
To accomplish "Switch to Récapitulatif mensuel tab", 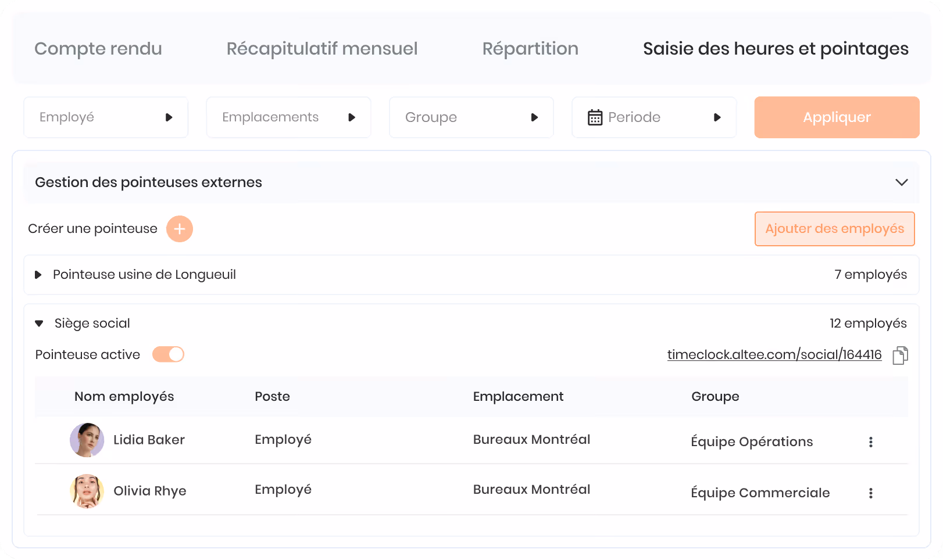I will 322,49.
